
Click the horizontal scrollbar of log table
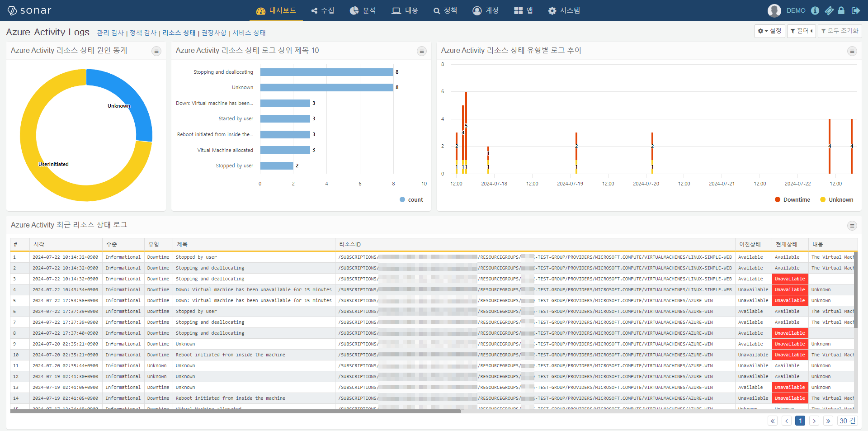pyautogui.click(x=236, y=411)
